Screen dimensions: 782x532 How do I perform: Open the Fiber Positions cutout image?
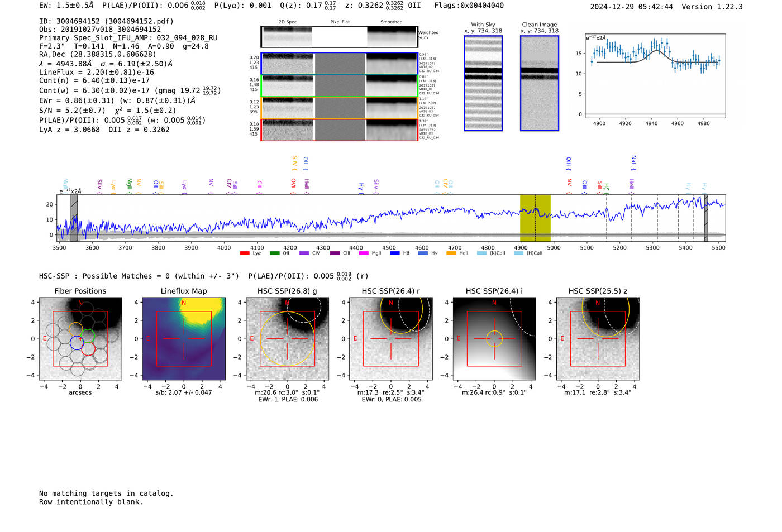point(80,339)
